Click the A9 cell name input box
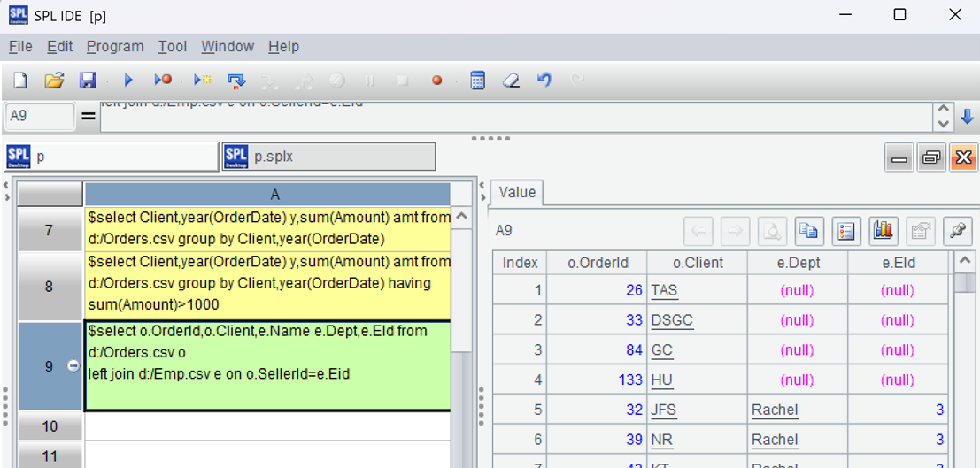The width and height of the screenshot is (980, 468). click(x=40, y=116)
